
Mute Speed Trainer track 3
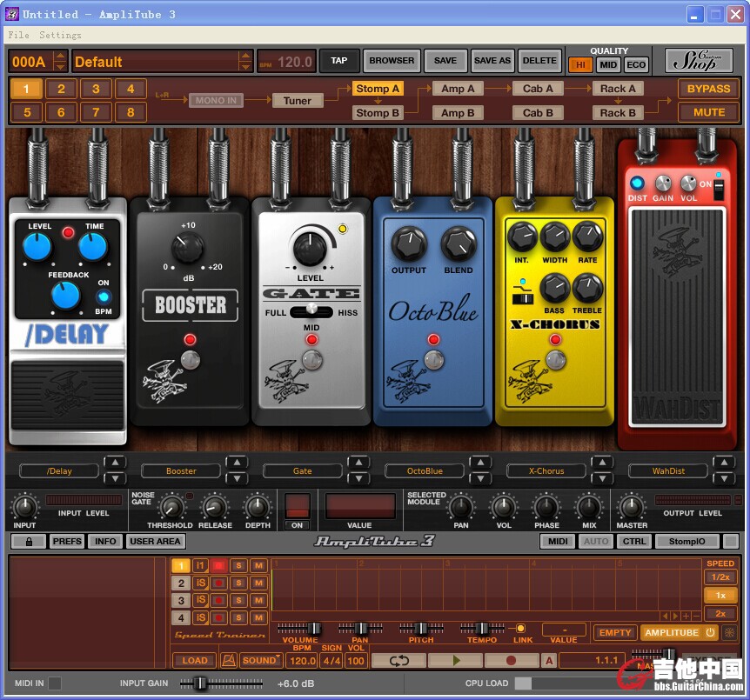[258, 601]
